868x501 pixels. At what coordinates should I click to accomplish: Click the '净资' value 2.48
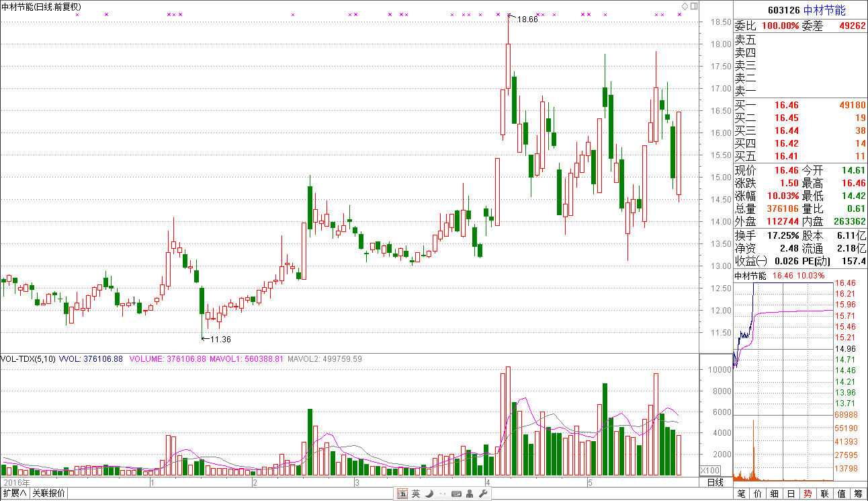pyautogui.click(x=789, y=248)
